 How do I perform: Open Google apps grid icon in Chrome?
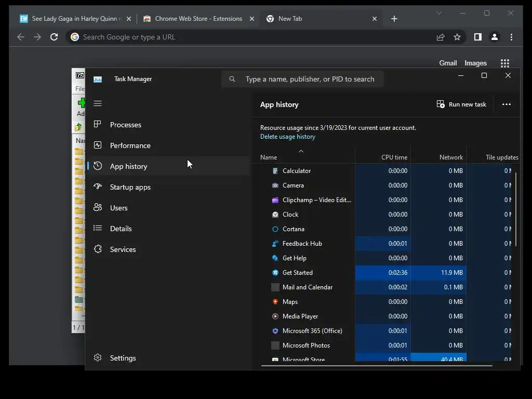505,63
